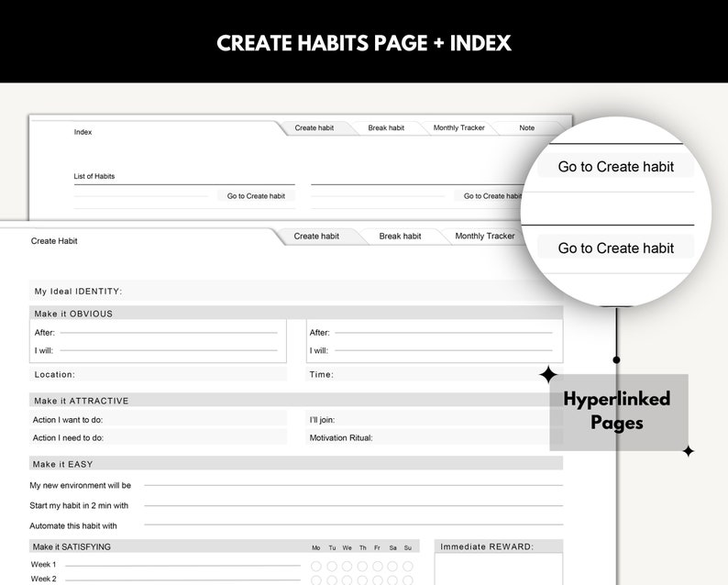The width and height of the screenshot is (728, 585).
Task: Click the List of Habits heading
Action: tap(94, 176)
